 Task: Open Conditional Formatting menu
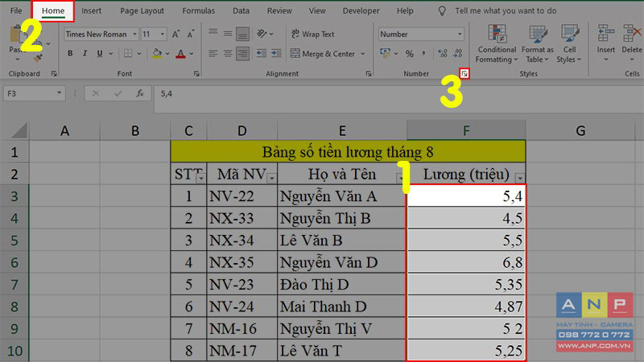click(497, 44)
